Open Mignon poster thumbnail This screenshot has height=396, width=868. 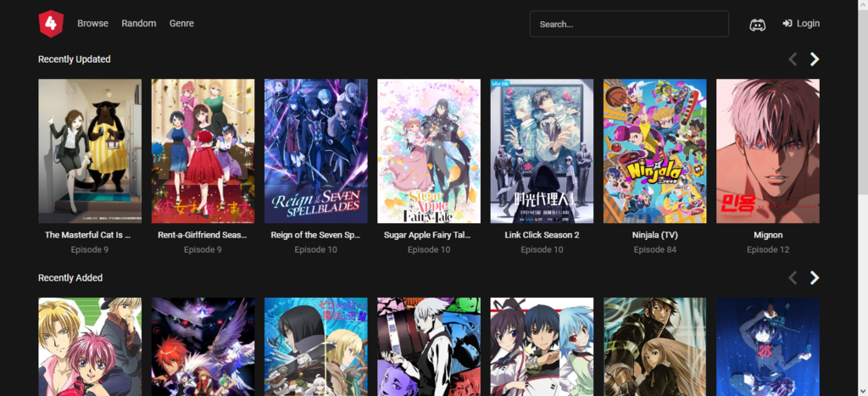click(x=768, y=151)
